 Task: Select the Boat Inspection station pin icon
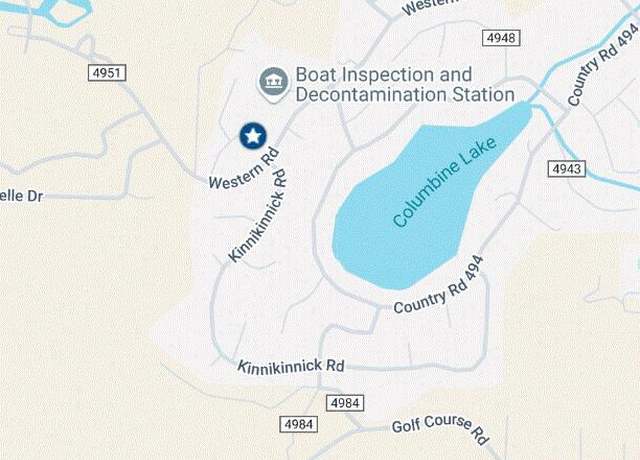click(274, 84)
